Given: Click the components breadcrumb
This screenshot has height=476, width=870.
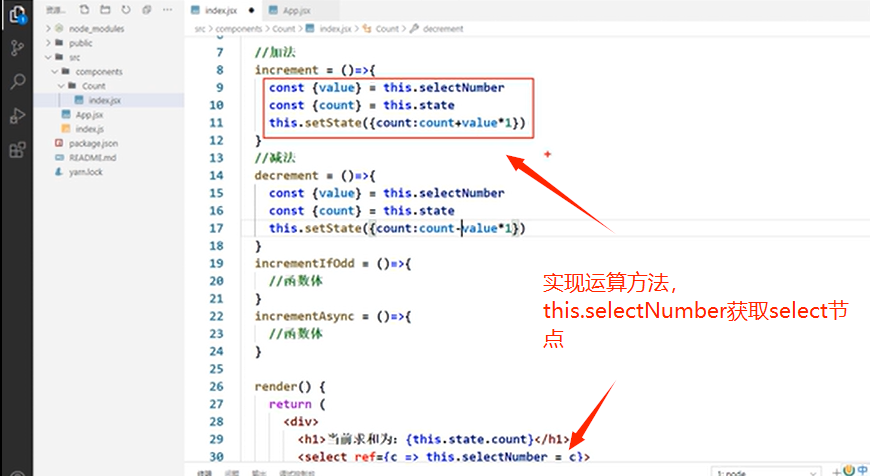Looking at the screenshot, I should pos(239,29).
